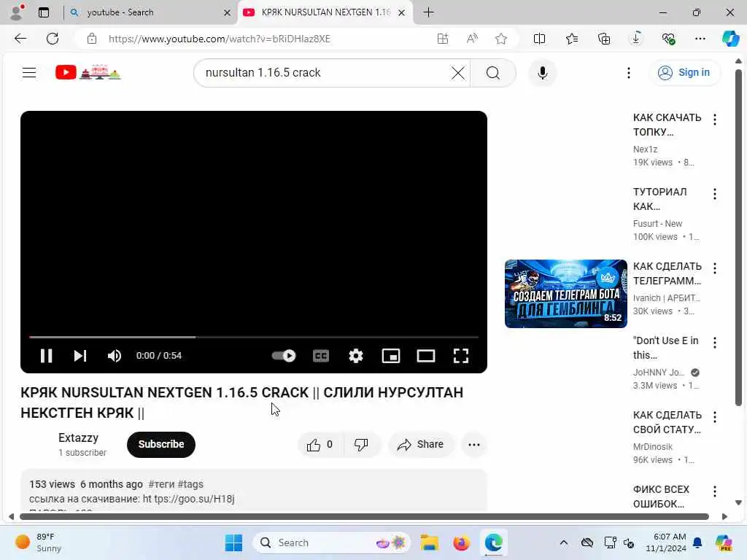
Task: Refresh the current page
Action: (53, 39)
